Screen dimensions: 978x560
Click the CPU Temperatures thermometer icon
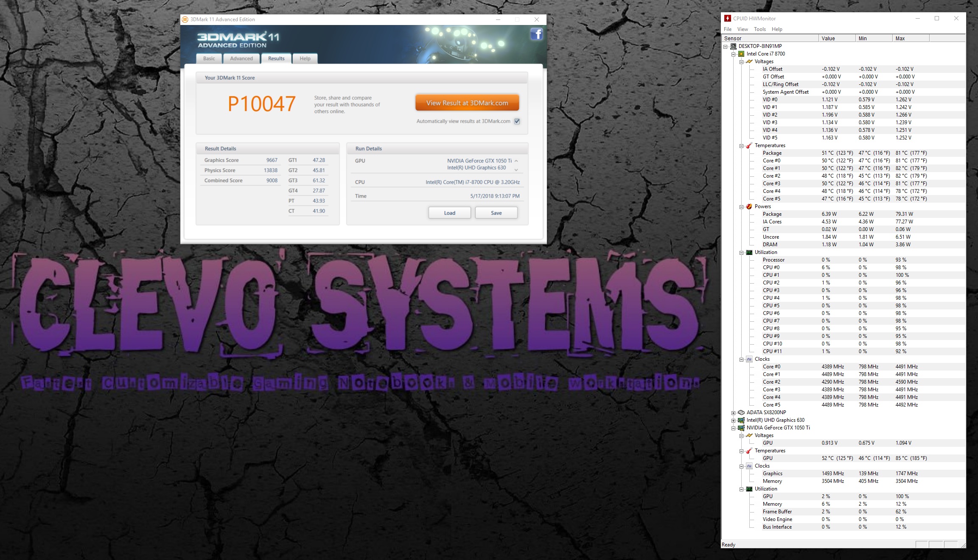(x=749, y=145)
